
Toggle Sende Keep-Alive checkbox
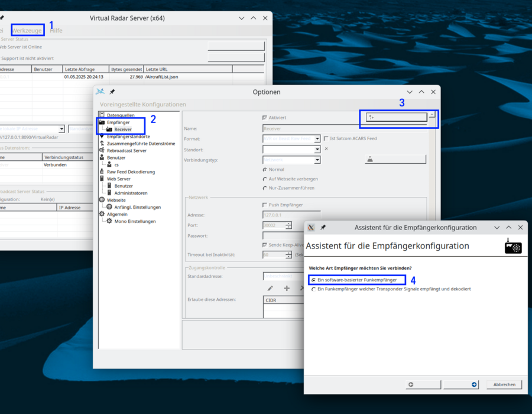(x=265, y=245)
